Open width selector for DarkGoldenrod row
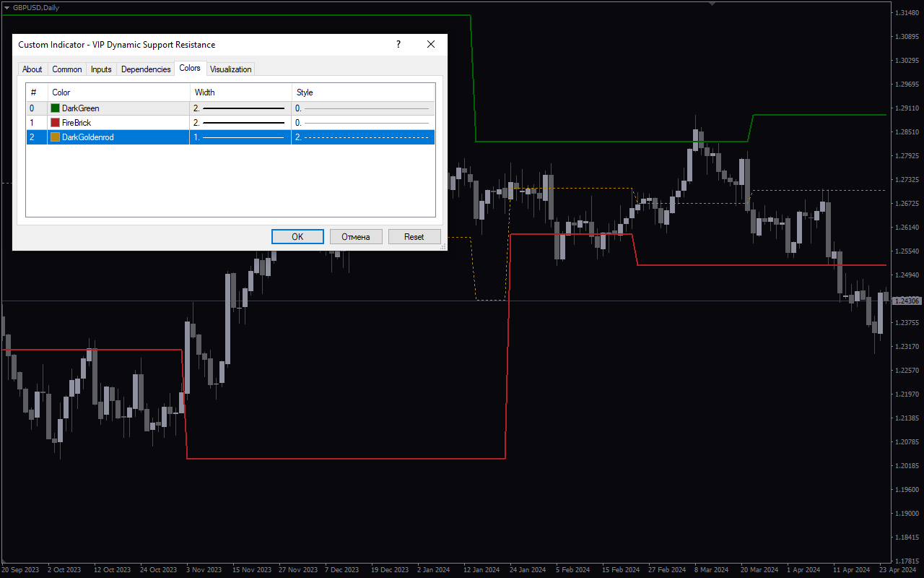 241,137
